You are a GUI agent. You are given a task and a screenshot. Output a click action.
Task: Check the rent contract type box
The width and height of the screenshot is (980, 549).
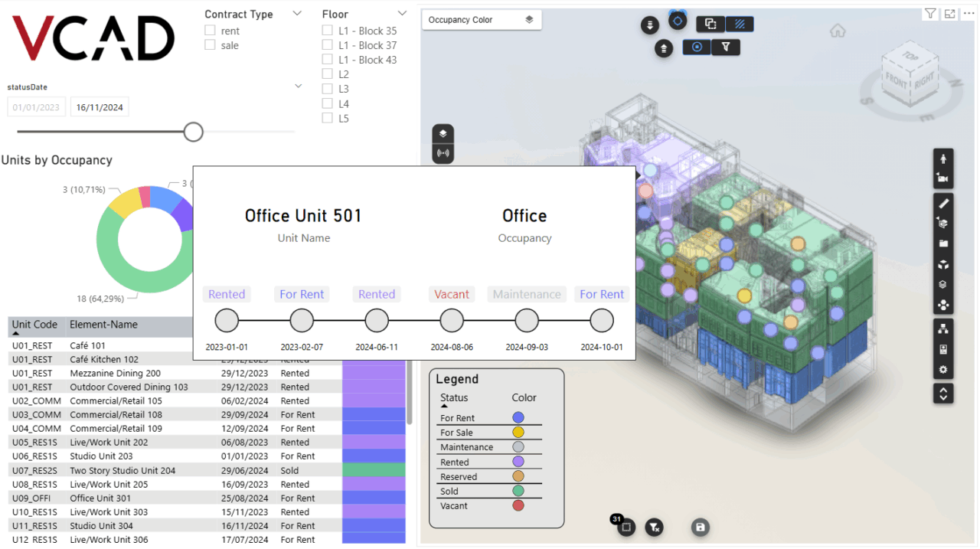tap(210, 31)
